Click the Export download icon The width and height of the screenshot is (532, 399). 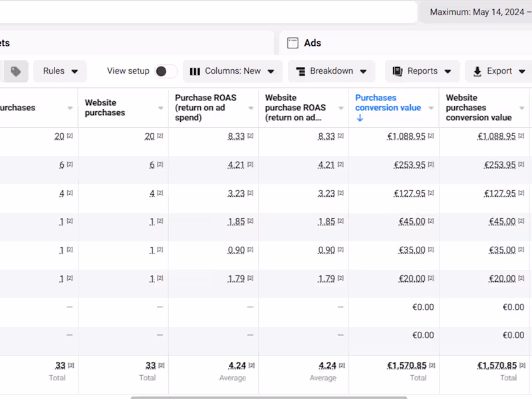tap(477, 71)
